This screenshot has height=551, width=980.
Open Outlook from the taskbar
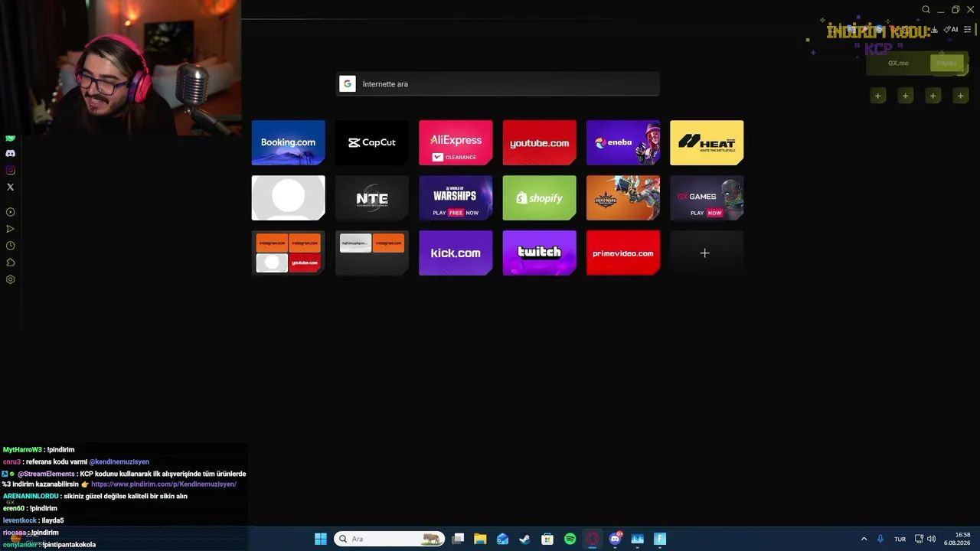[502, 539]
